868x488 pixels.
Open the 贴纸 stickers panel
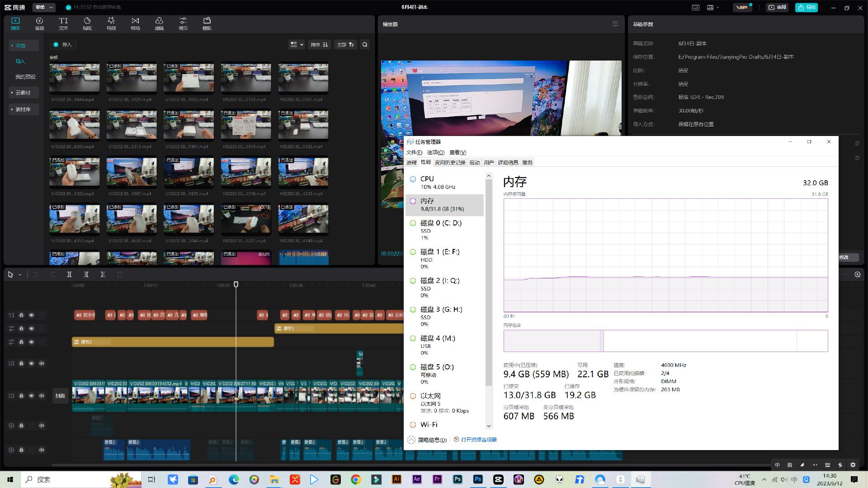pyautogui.click(x=87, y=23)
